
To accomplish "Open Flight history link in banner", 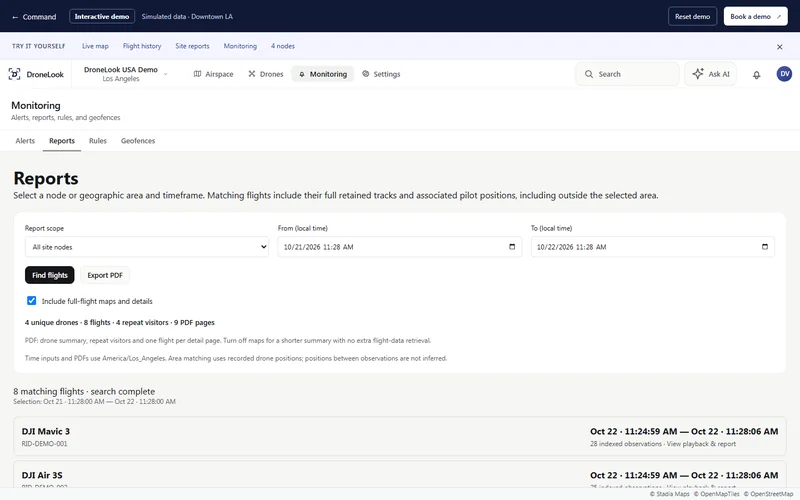I will 142,46.
